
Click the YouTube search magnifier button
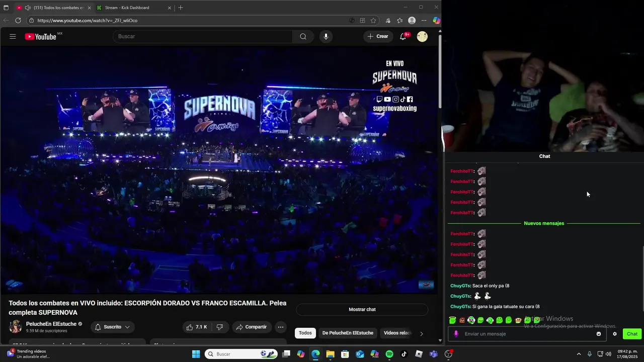coord(303,36)
